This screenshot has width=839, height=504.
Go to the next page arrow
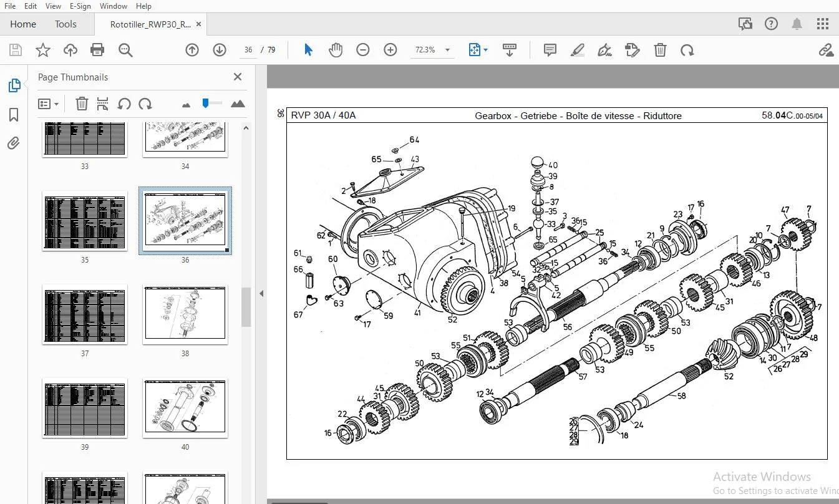click(220, 50)
